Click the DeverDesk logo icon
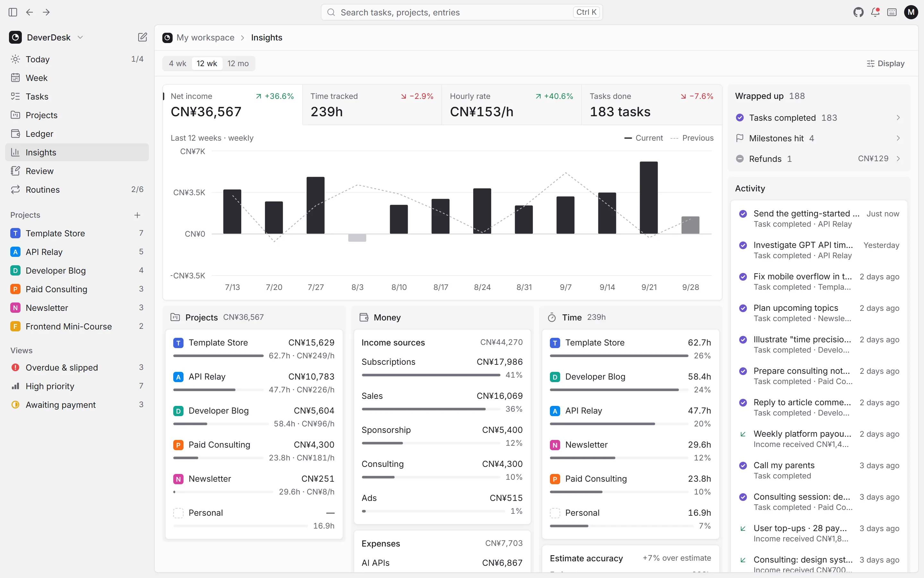The height and width of the screenshot is (578, 924). pyautogui.click(x=15, y=37)
